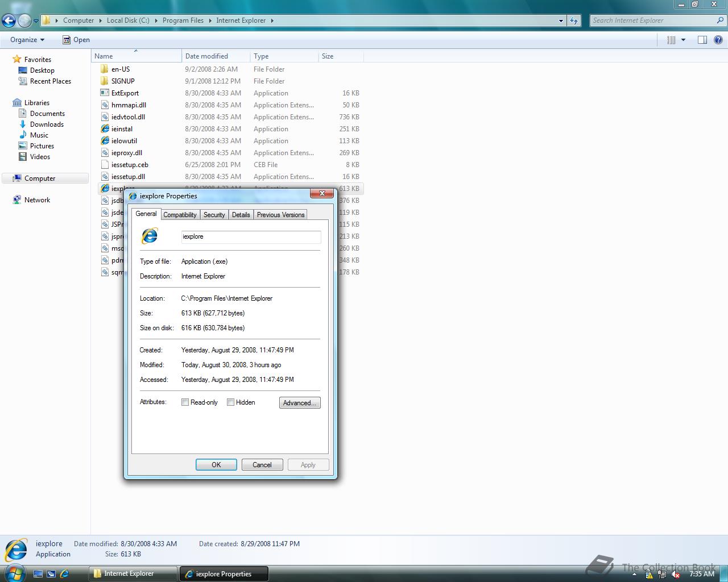
Task: Change view using the view icon
Action: (x=671, y=40)
